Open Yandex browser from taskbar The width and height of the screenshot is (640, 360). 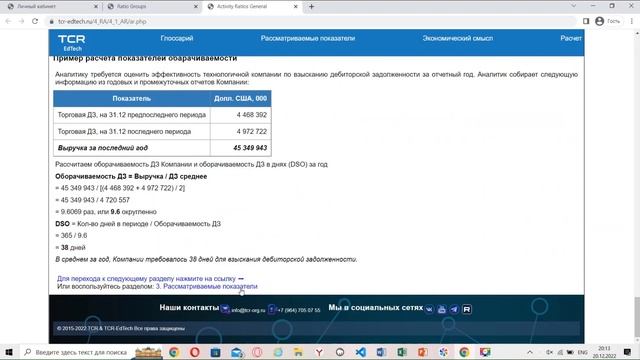319,352
